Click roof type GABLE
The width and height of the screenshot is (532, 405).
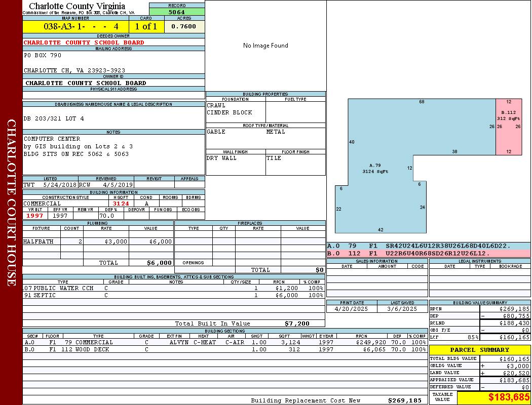(216, 132)
